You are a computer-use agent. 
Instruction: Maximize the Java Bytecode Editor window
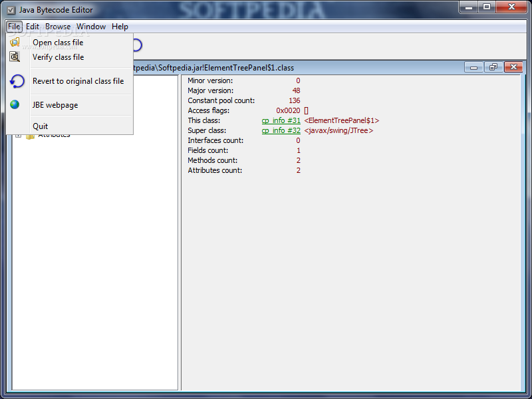click(x=487, y=7)
